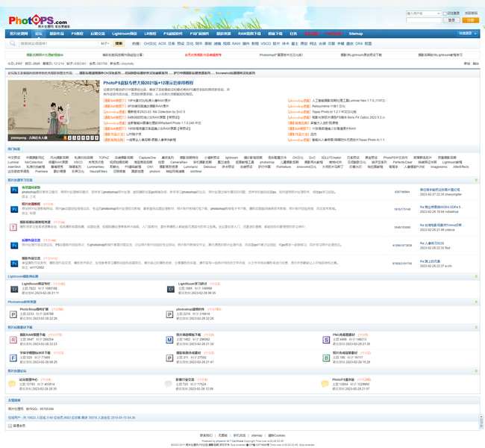Open the Sitemap tab in navigation bar
The height and width of the screenshot is (448, 485).
356,34
